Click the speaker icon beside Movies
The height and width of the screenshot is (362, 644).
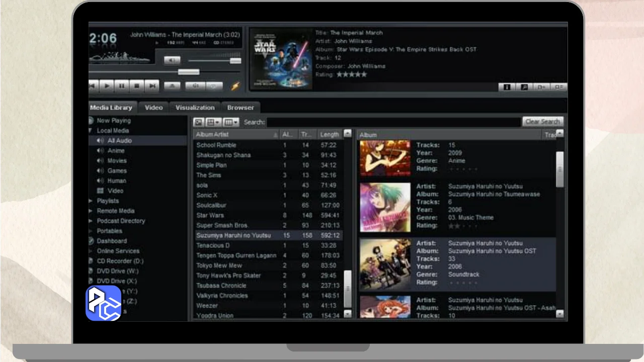click(100, 161)
